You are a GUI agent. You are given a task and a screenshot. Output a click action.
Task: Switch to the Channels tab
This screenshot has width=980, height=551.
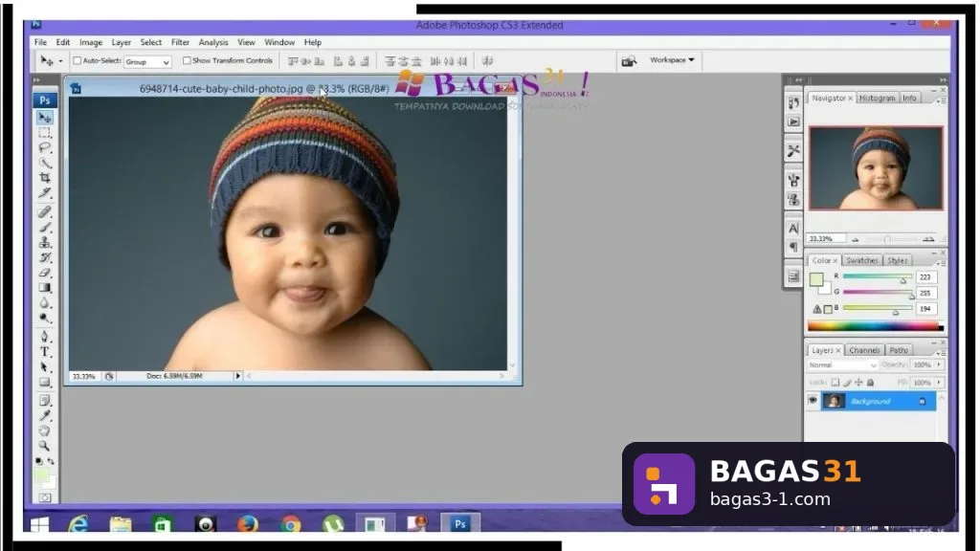(x=864, y=350)
